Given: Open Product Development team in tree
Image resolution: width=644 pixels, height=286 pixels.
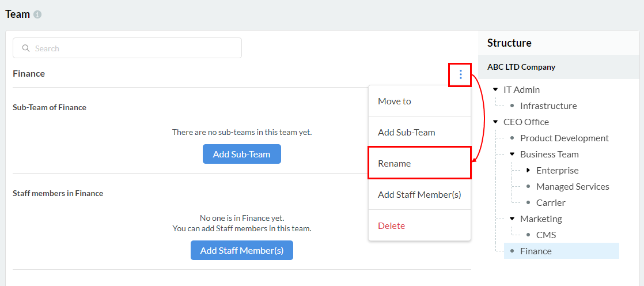Looking at the screenshot, I should (x=564, y=138).
